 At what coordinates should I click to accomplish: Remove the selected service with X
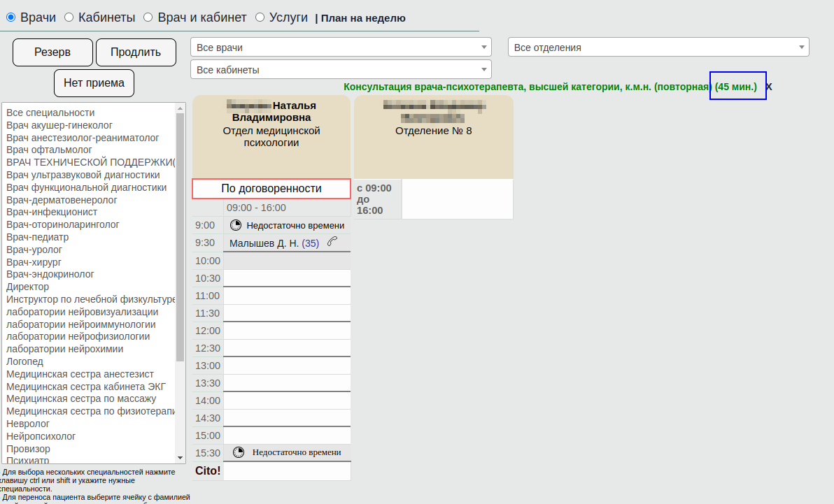769,87
